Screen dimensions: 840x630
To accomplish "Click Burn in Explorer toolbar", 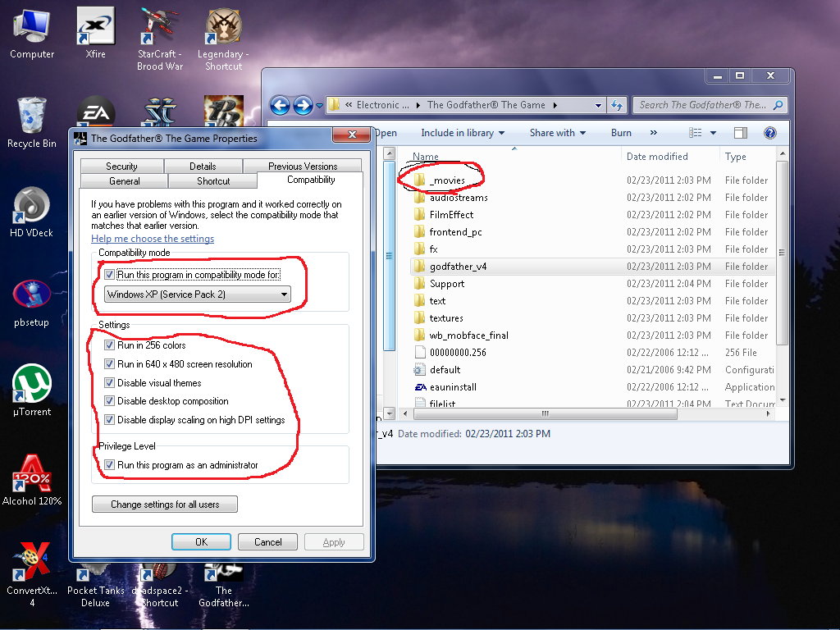I will 621,133.
